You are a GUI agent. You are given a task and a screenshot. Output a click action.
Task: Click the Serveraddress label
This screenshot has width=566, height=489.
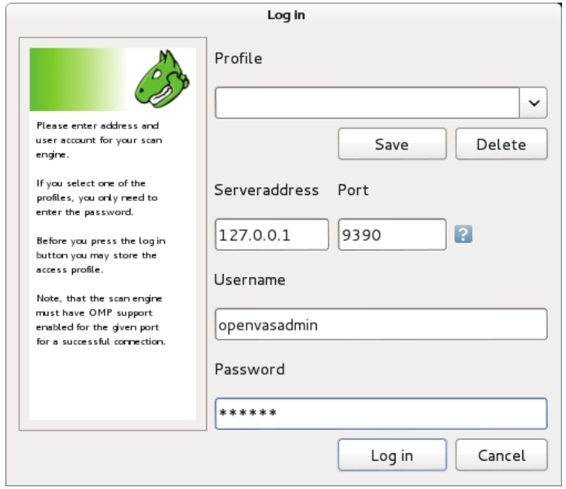point(266,190)
